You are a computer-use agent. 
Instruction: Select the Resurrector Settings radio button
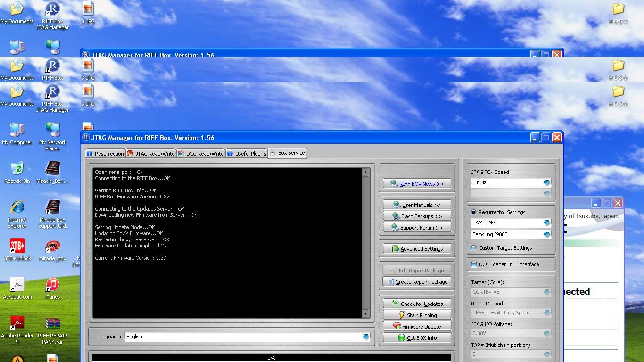coord(474,212)
